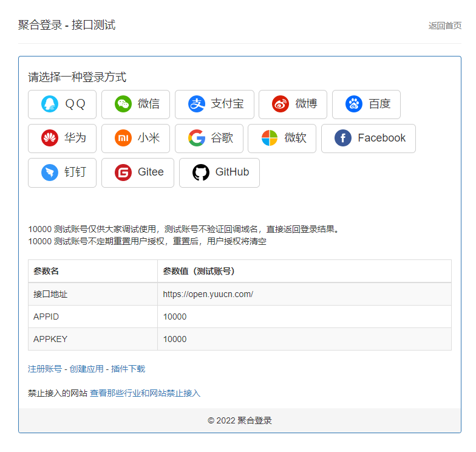Click the APPID value 10000
The width and height of the screenshot is (476, 452).
point(175,317)
